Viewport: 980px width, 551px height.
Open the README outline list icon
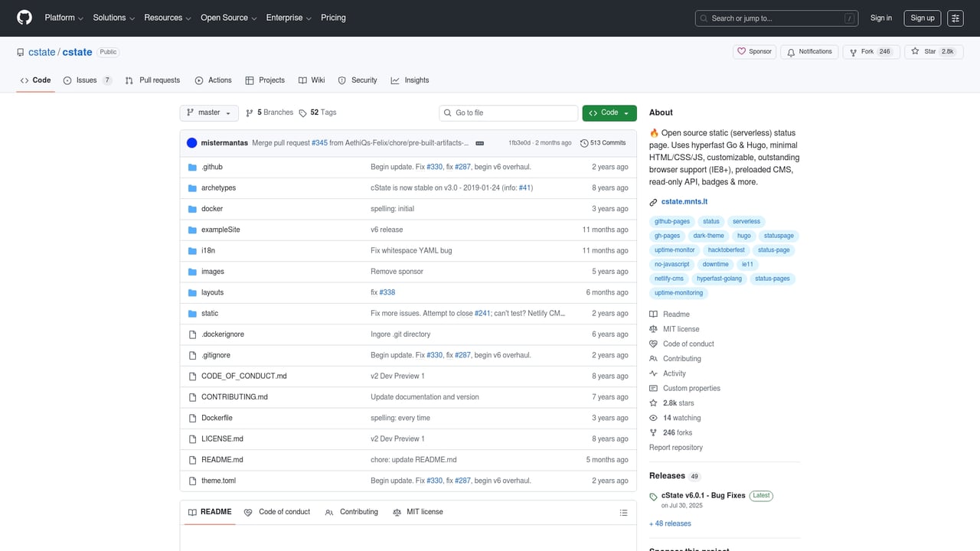tap(623, 513)
